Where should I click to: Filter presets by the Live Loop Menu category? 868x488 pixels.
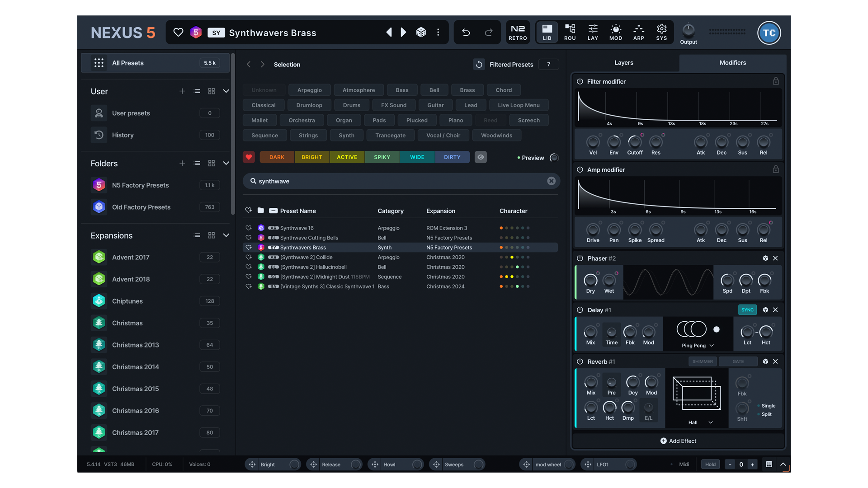(x=519, y=105)
